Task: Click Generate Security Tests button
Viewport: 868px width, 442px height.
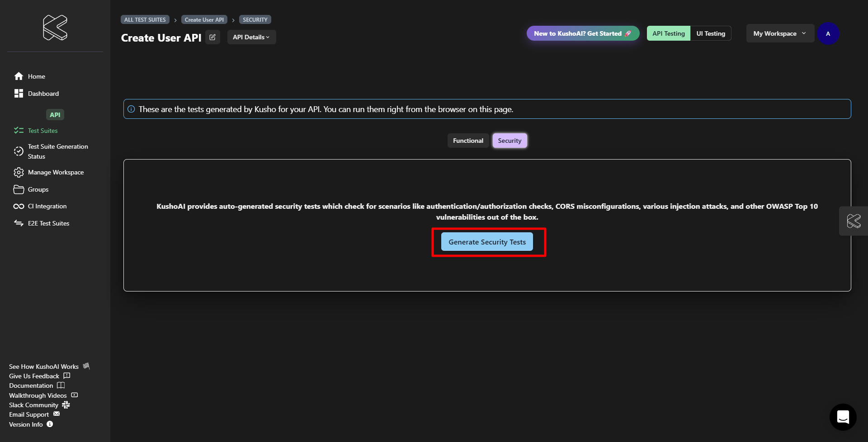Action: coord(487,242)
